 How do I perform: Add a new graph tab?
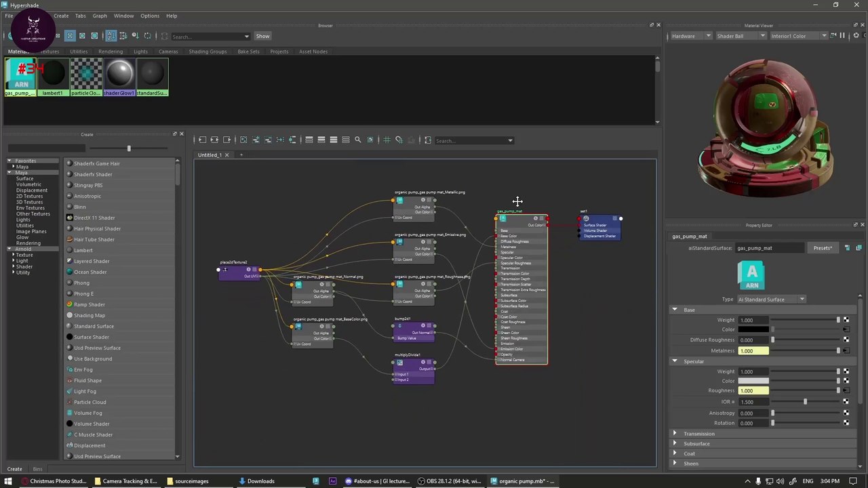click(241, 155)
